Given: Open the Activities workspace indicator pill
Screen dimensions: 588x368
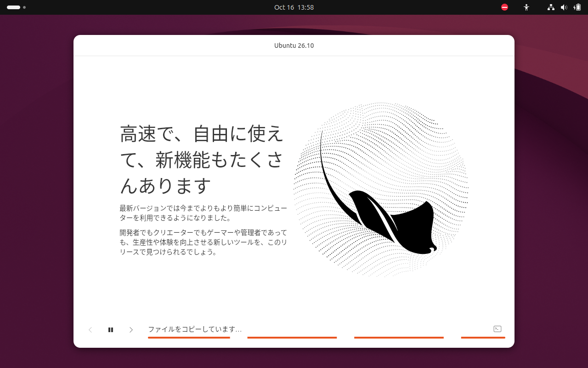Looking at the screenshot, I should [x=16, y=7].
